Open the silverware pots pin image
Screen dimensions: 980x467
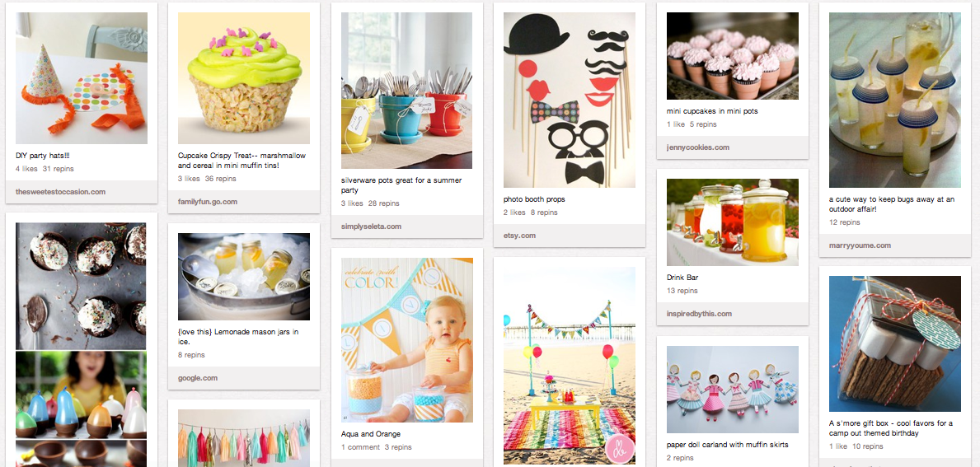(407, 91)
